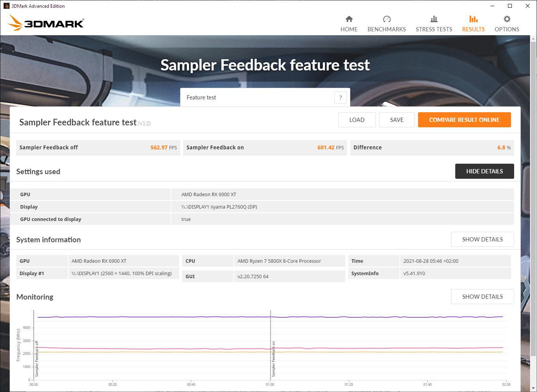
Task: Click the 'true' GPU connected value
Action: (186, 219)
